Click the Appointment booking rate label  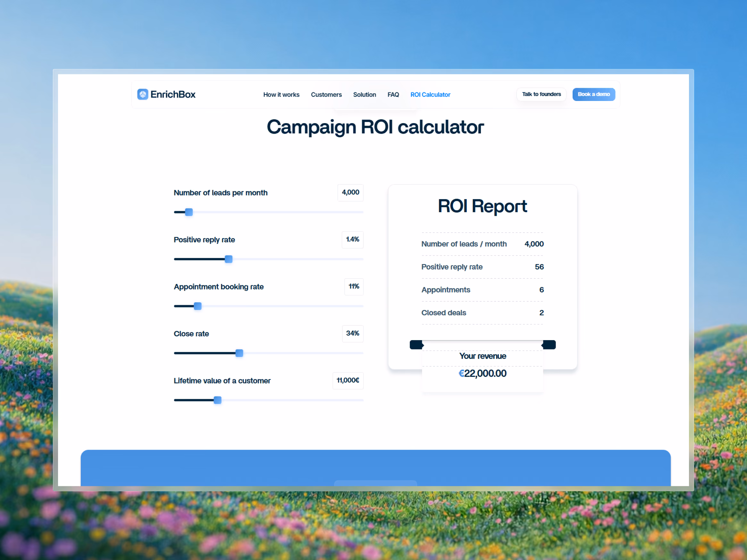click(x=219, y=287)
